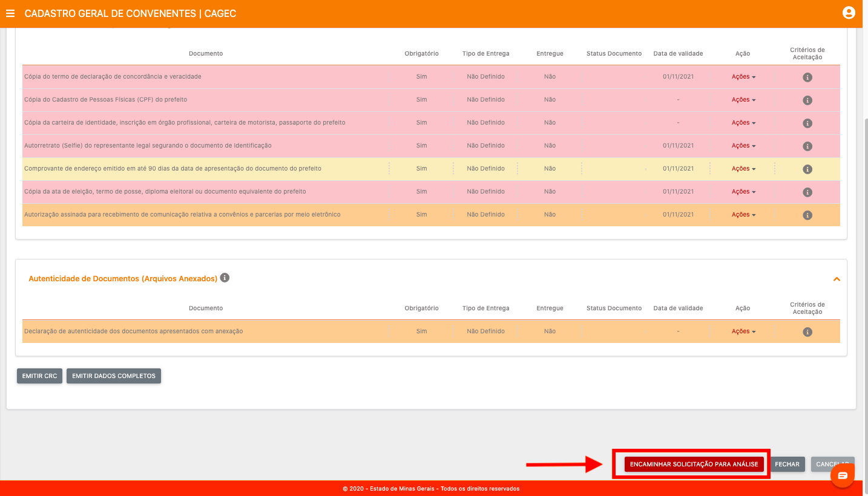The width and height of the screenshot is (868, 496).
Task: Click Encaminhar Solicitação para Análise button
Action: 694,464
